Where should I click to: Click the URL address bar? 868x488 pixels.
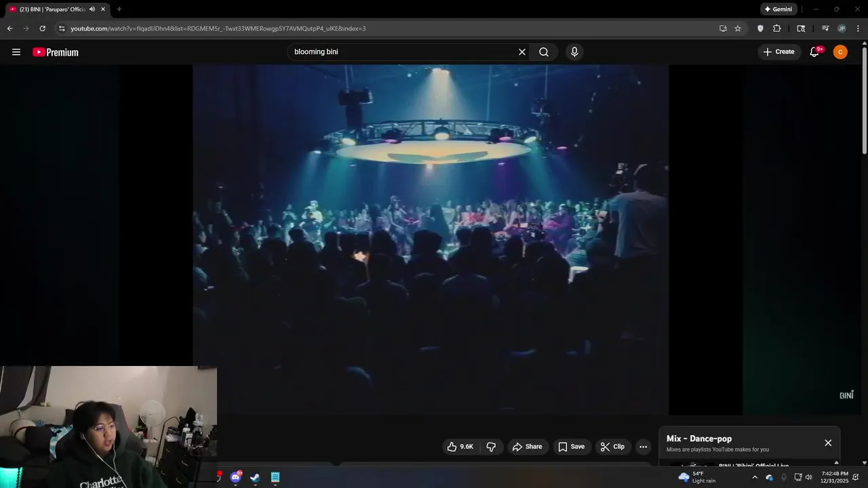[387, 28]
